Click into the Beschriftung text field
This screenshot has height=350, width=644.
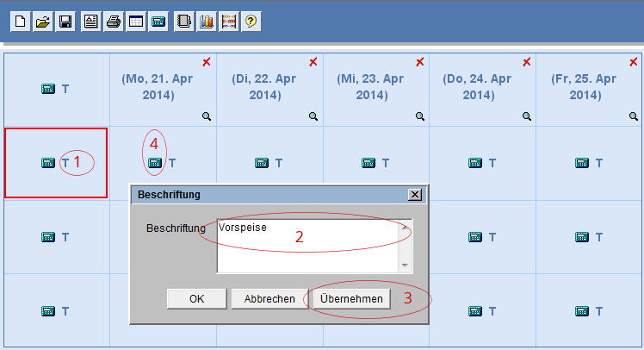point(314,246)
